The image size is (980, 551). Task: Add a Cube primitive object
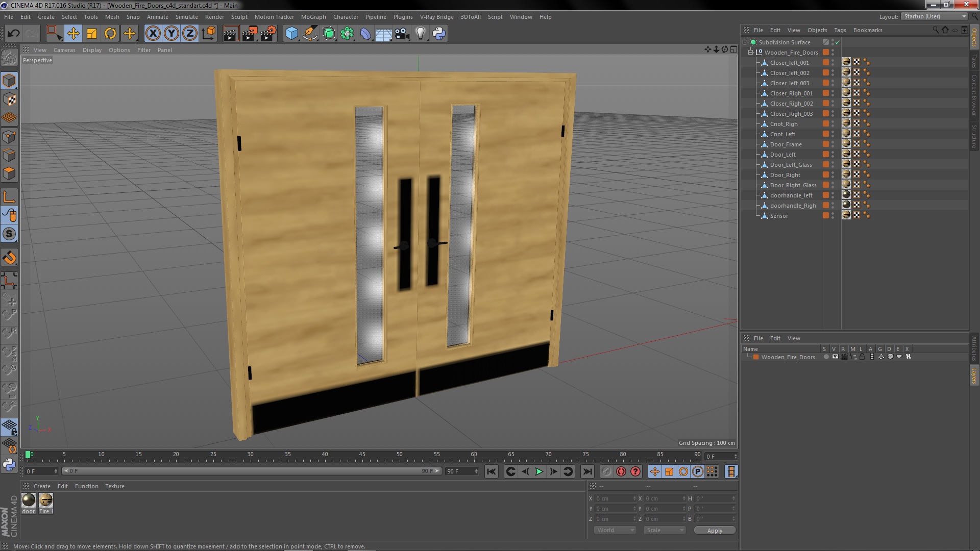point(291,34)
